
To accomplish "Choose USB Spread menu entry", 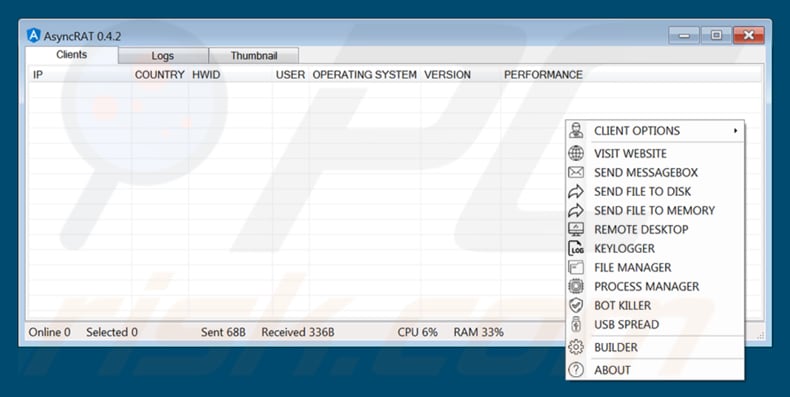I will click(655, 324).
